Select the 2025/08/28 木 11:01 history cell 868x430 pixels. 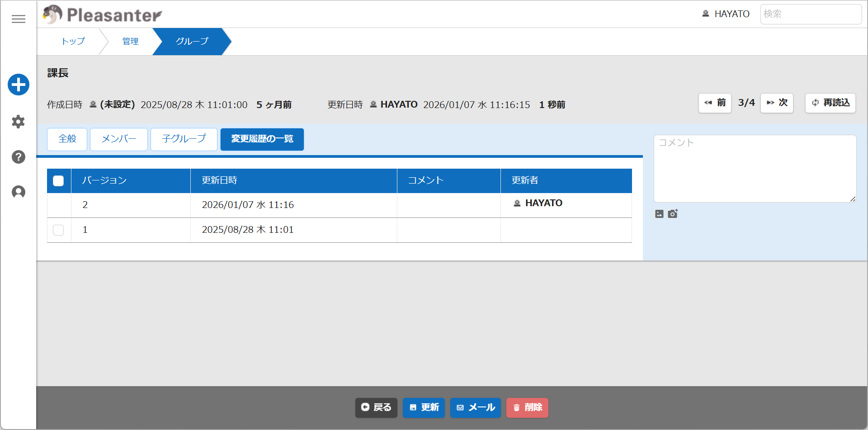click(294, 230)
